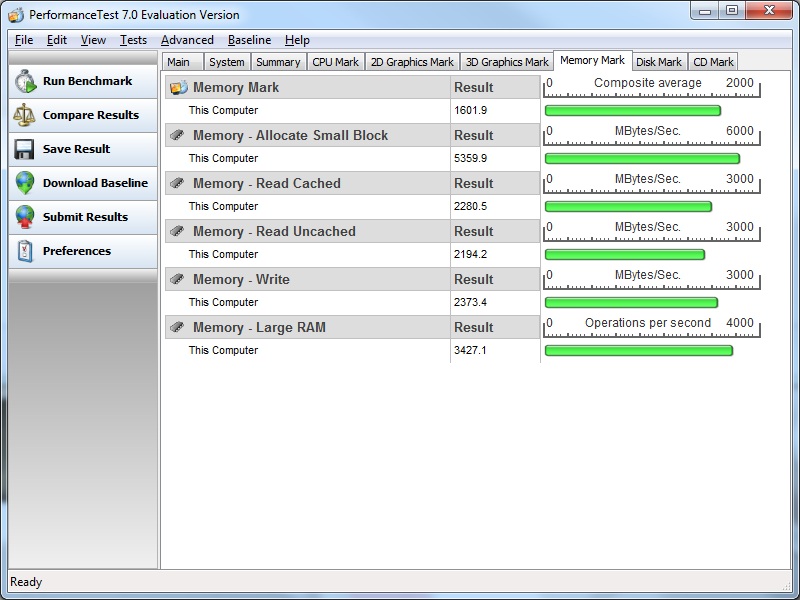
Task: Open Preferences from the sidebar
Action: pyautogui.click(x=83, y=251)
